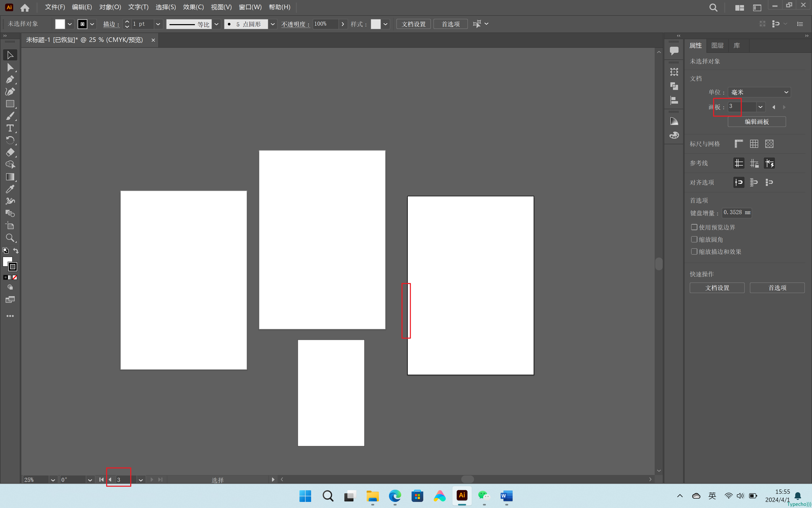The width and height of the screenshot is (812, 508).
Task: Open the units dropdown showing 毫米
Action: click(x=759, y=92)
